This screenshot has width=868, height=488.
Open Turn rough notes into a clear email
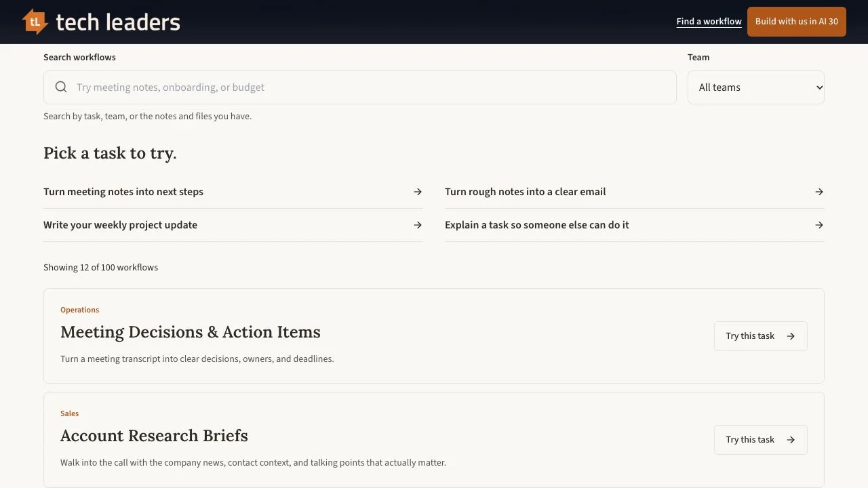(635, 192)
